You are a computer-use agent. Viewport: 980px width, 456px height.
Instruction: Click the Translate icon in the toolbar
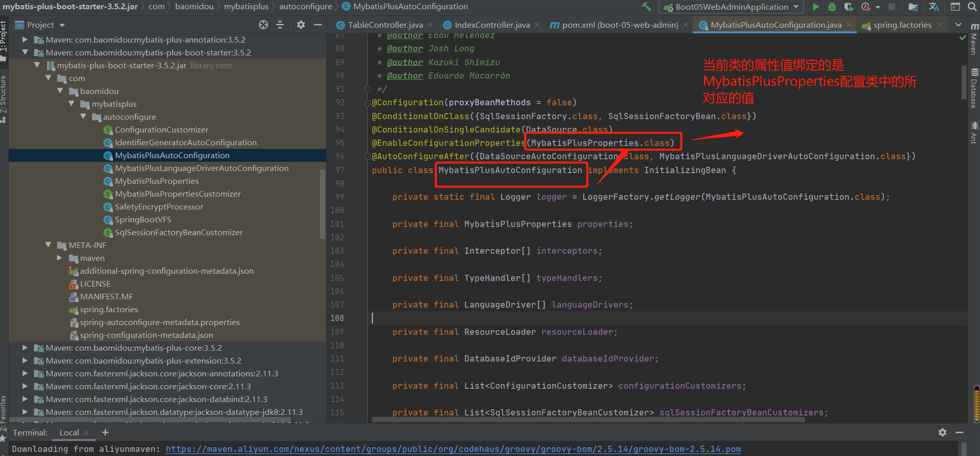click(x=934, y=7)
